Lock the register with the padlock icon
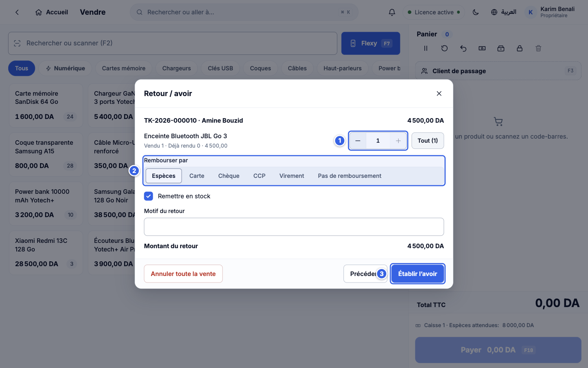 point(519,48)
